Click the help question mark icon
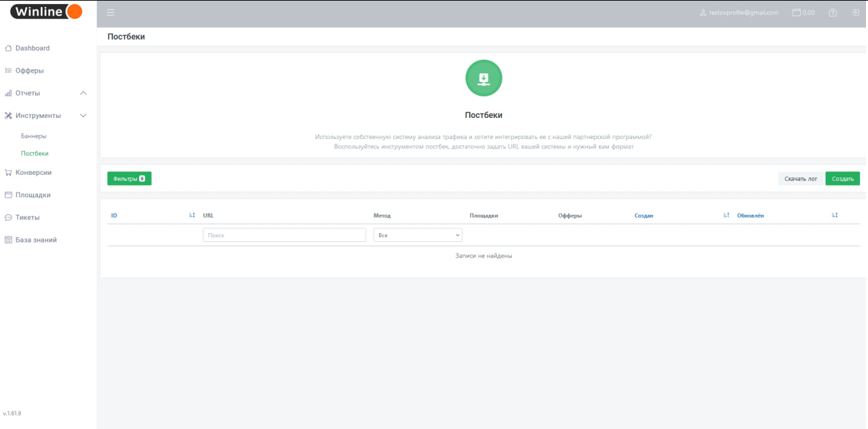Screen dimensions: 868x429 click(833, 13)
